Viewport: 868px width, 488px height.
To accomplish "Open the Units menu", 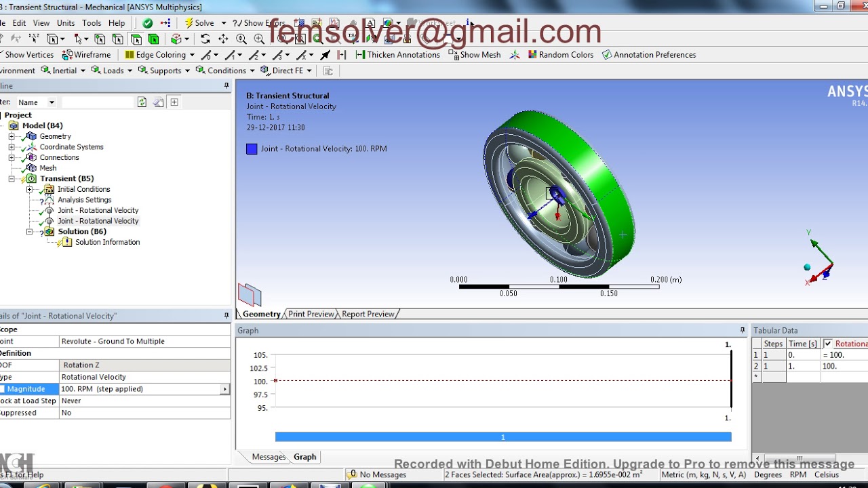I will tap(66, 23).
